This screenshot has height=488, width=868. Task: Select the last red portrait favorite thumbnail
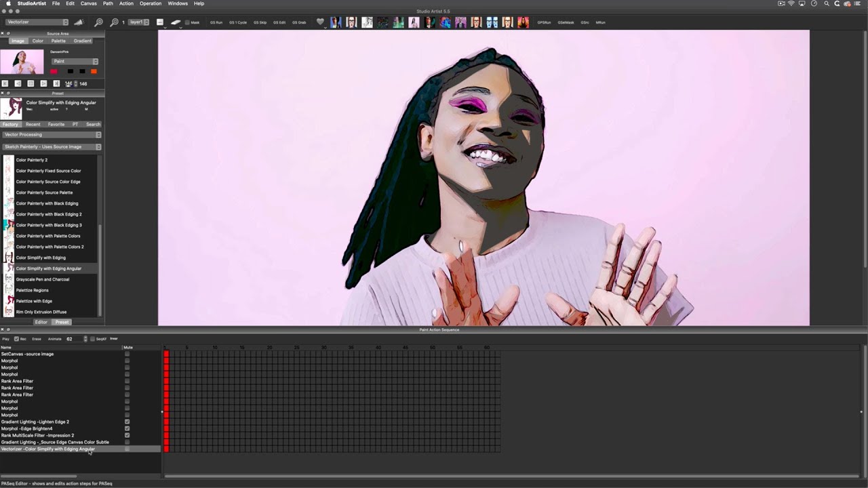523,22
